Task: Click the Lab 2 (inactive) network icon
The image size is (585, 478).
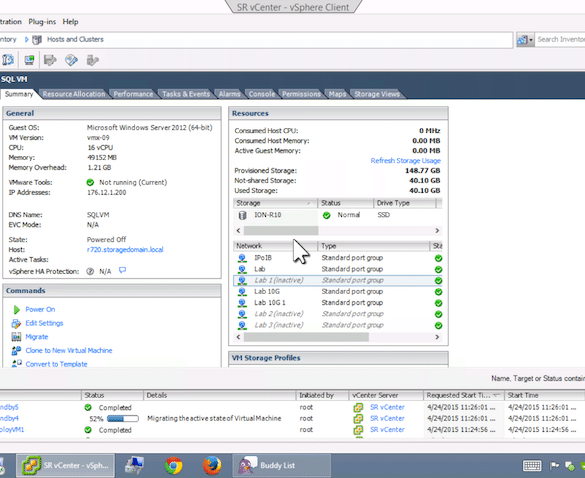Action: coord(242,314)
